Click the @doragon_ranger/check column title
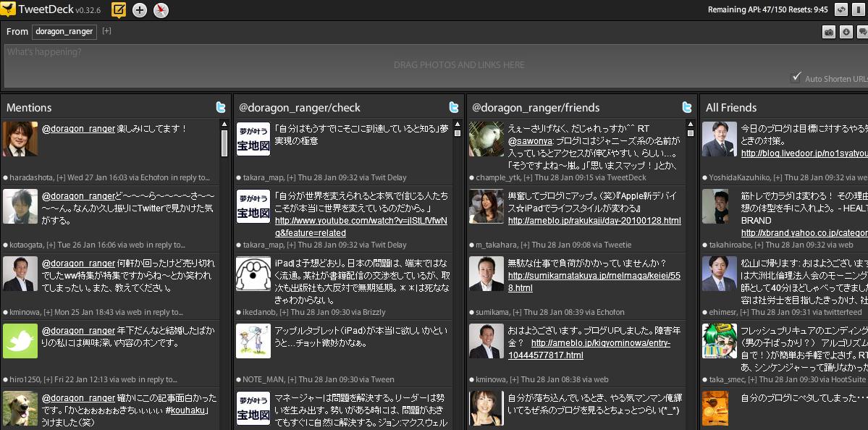 (x=300, y=107)
